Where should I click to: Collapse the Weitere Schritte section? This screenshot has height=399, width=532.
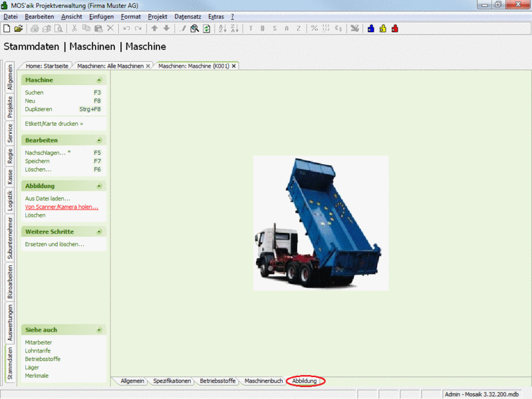99,231
